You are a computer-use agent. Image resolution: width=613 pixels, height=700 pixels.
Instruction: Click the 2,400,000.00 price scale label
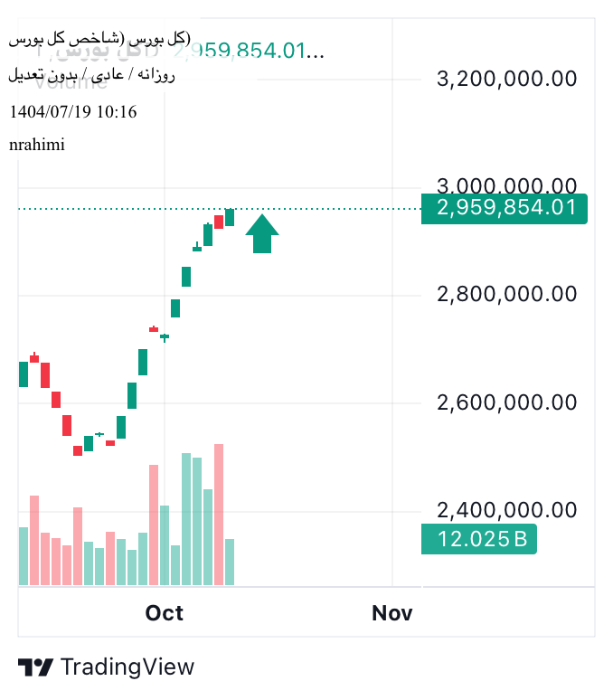click(x=506, y=509)
